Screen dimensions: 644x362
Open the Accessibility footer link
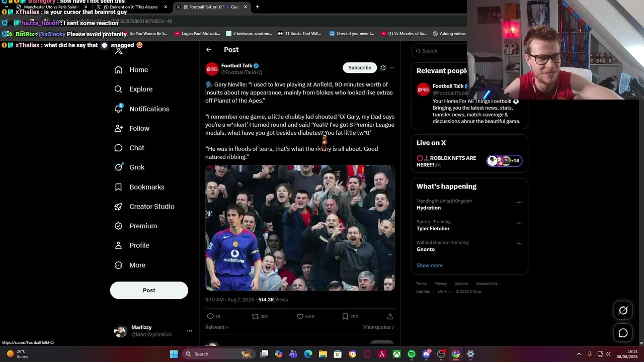coord(487,284)
